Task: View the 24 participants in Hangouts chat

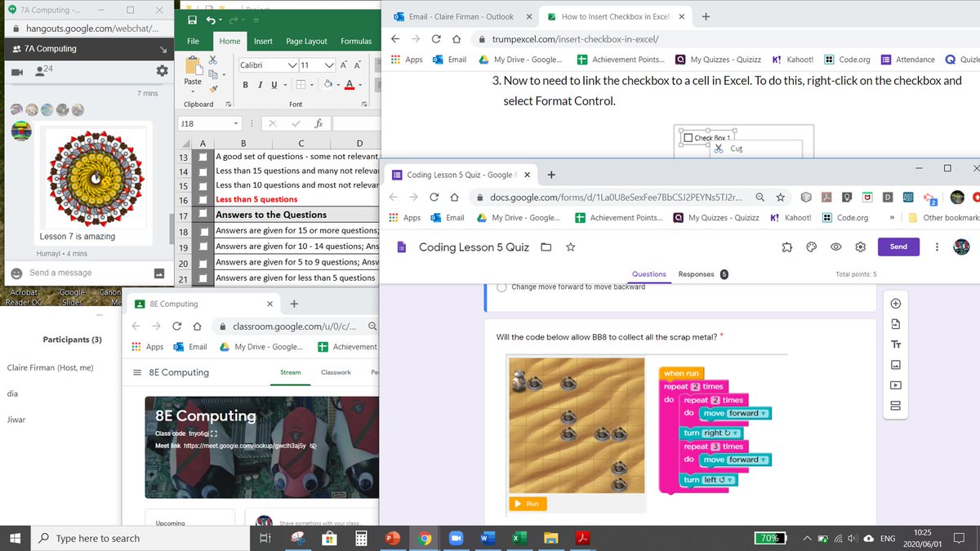Action: pos(42,71)
